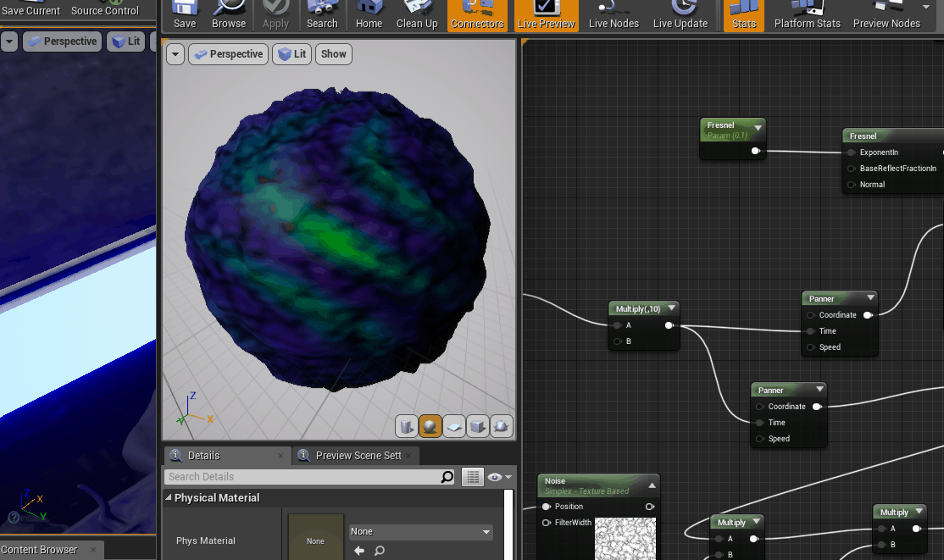
Task: Click viewport help question mark icon
Action: click(14, 518)
